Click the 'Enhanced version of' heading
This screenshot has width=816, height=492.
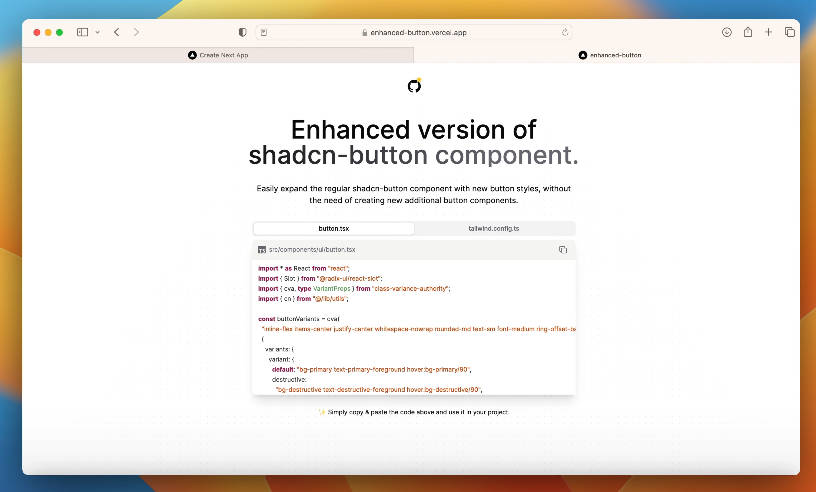click(x=414, y=130)
